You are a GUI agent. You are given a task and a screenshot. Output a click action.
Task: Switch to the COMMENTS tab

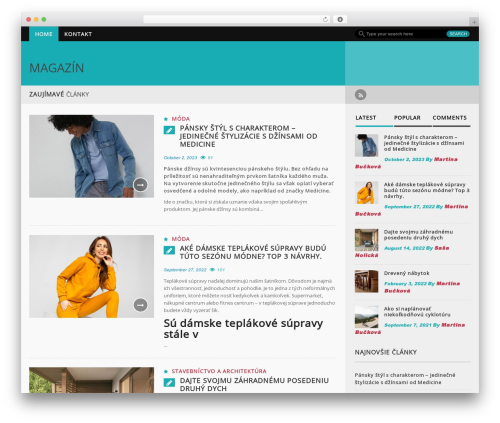[x=450, y=118]
